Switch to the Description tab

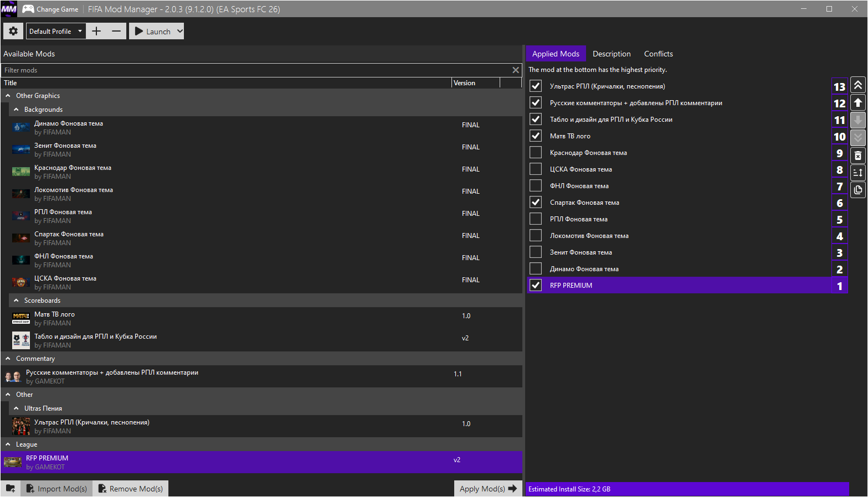tap(612, 54)
